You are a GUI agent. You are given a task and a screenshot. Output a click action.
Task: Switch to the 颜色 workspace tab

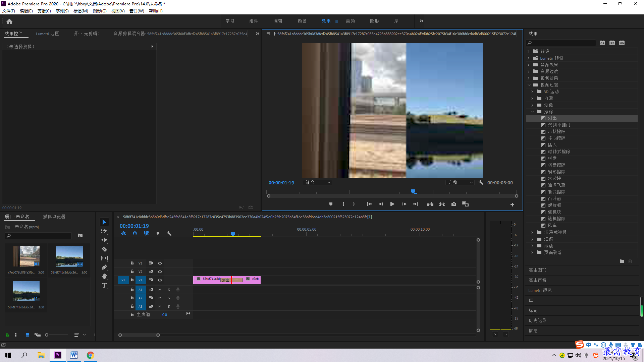(302, 21)
